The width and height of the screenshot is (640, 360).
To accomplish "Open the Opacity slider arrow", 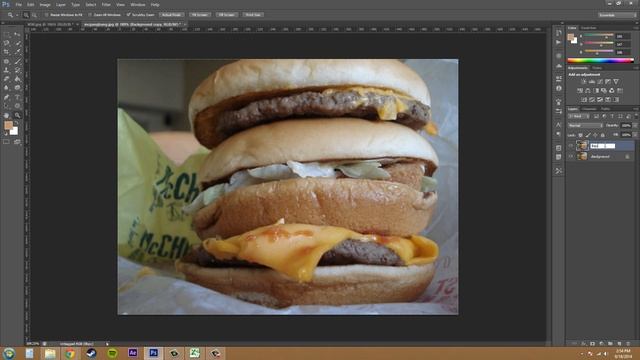I will [635, 125].
